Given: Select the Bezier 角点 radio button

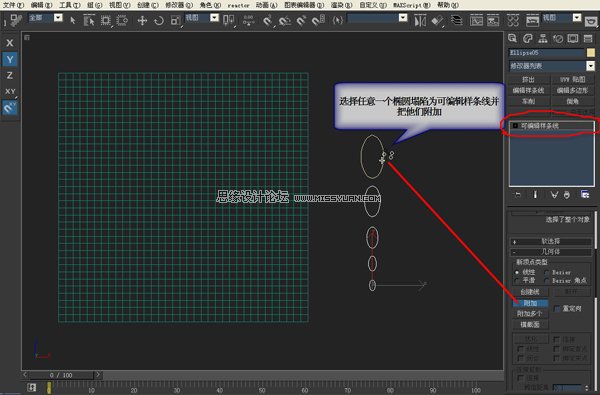Looking at the screenshot, I should 547,281.
